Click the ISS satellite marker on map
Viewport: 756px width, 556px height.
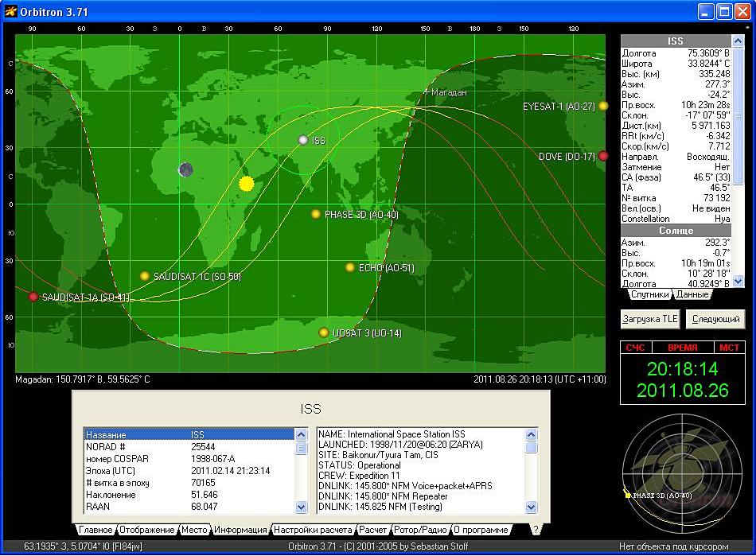pos(302,140)
